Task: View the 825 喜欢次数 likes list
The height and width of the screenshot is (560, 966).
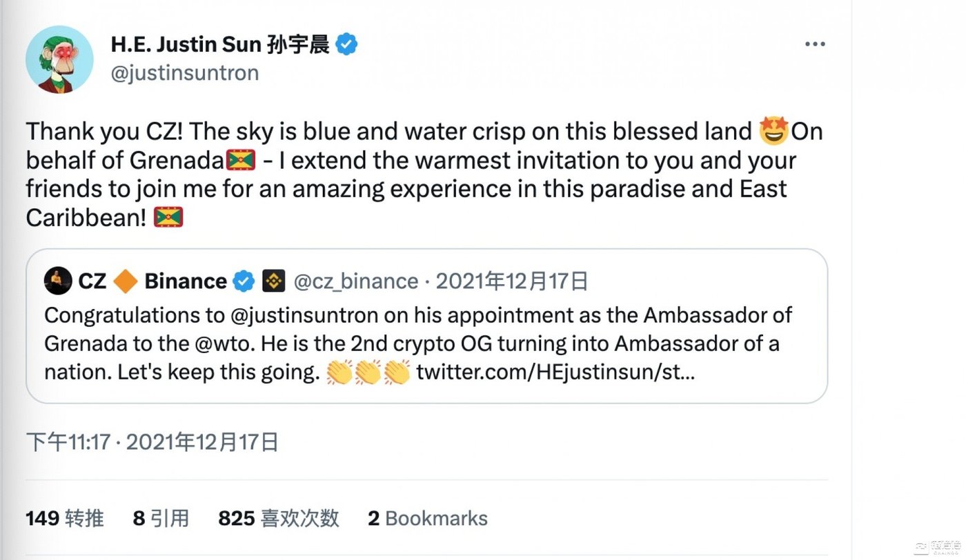Action: pyautogui.click(x=279, y=519)
